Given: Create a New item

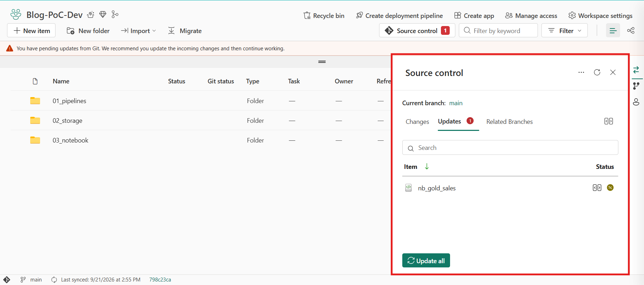Looking at the screenshot, I should click(31, 31).
